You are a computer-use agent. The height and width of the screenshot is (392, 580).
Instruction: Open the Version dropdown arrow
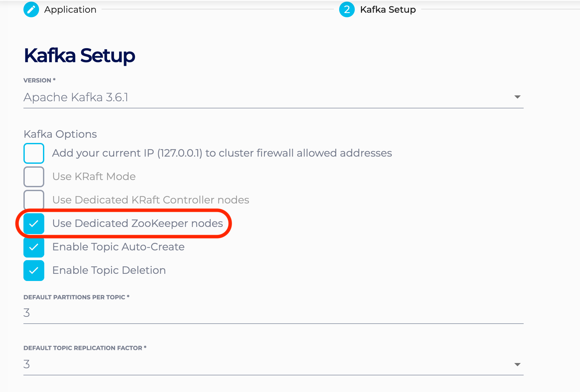(517, 97)
